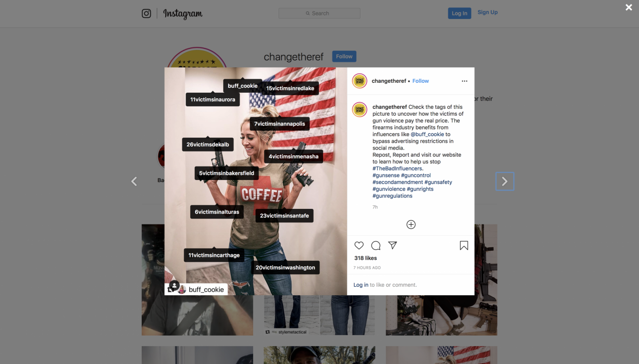Load more comments plus circle icon
This screenshot has height=364, width=639.
pos(411,224)
